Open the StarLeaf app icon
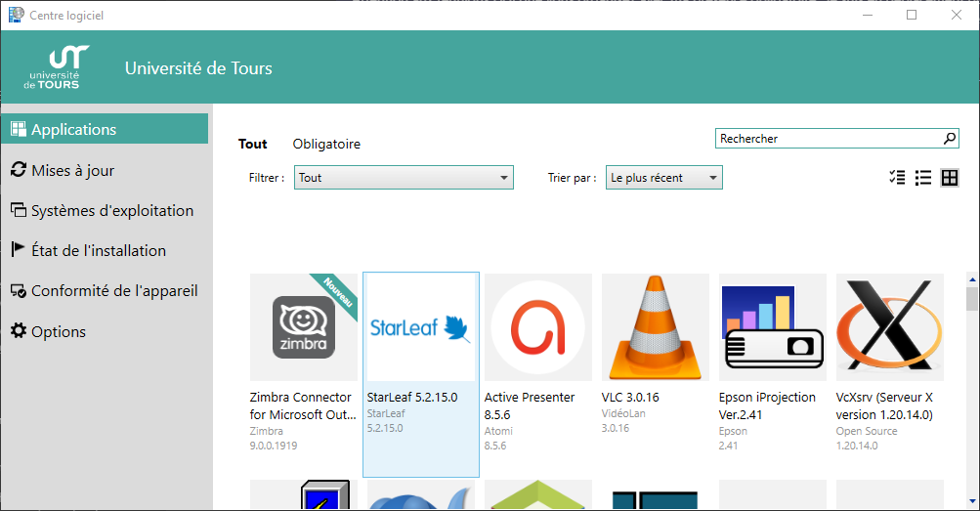The height and width of the screenshot is (511, 980). [x=421, y=327]
